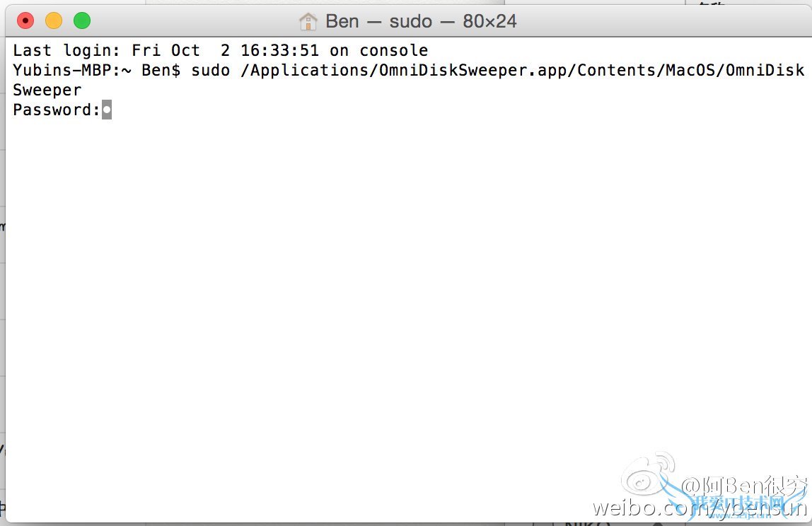Click the wrapped "Sweeper" text on third line

click(47, 90)
